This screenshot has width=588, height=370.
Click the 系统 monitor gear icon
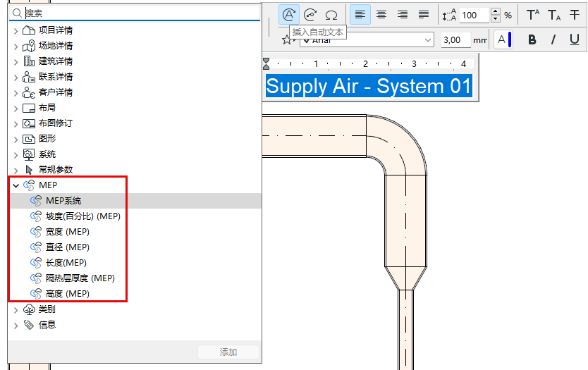click(x=29, y=154)
